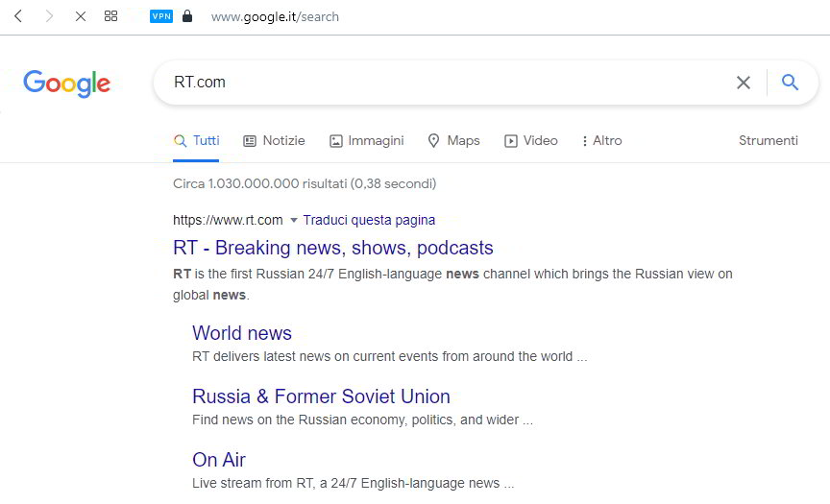Viewport: 830px width, 504px height.
Task: Open Google homepage via the logo
Action: click(x=66, y=84)
